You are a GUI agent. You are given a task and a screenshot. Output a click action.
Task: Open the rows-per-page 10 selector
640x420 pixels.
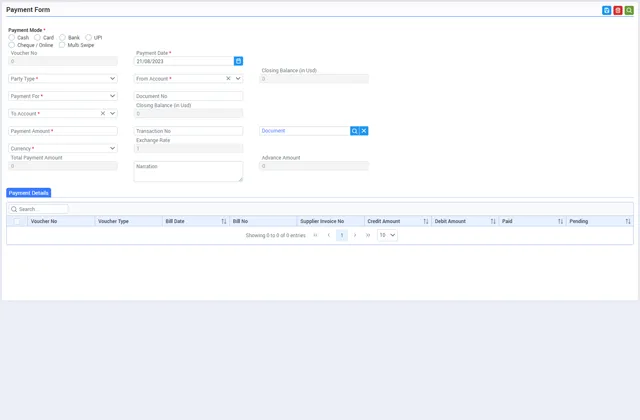click(387, 235)
